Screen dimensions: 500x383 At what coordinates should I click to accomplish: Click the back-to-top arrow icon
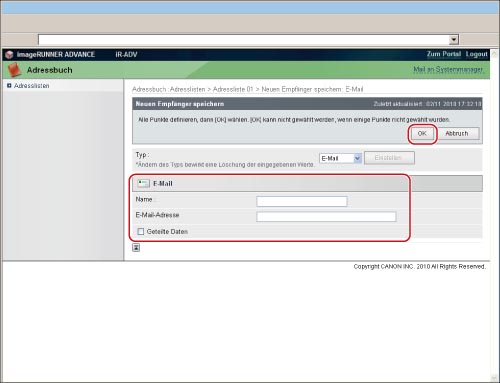point(136,248)
